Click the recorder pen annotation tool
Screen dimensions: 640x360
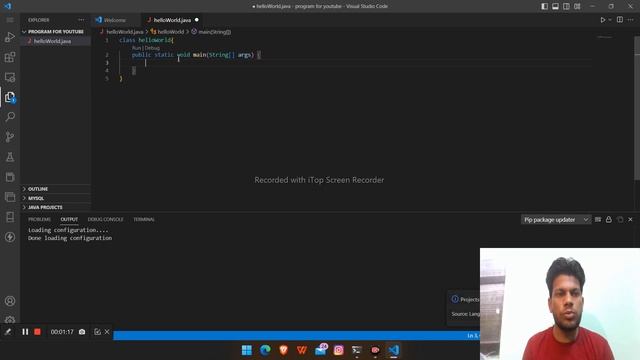(8, 332)
